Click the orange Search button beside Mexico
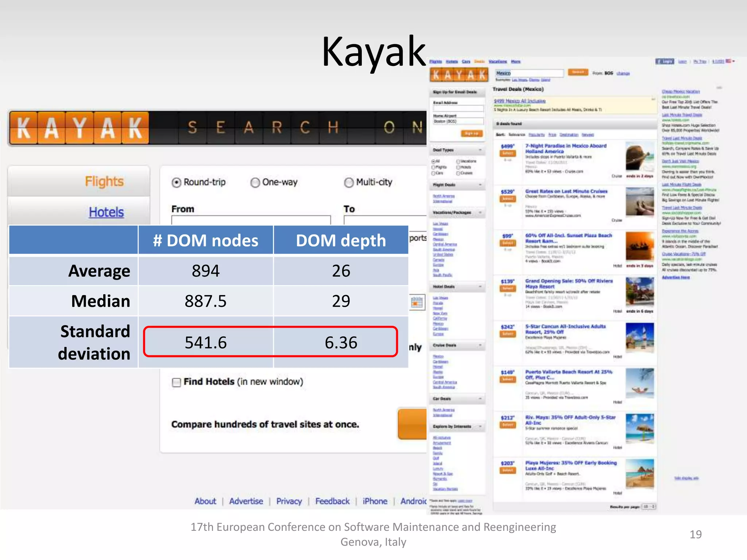Viewport: 747px width, 560px height. pos(578,73)
